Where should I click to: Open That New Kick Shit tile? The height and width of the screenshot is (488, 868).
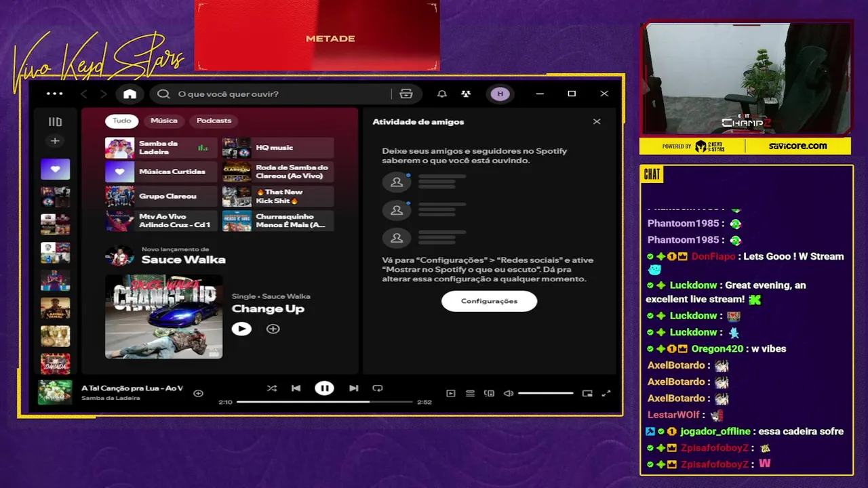tap(278, 197)
